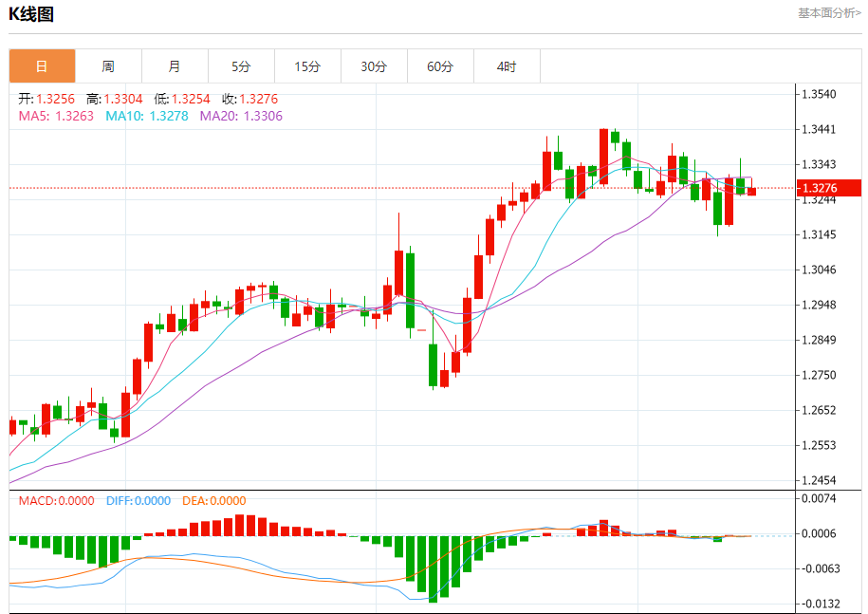Click the red 1.3276 current price label
This screenshot has height=614, width=868.
[829, 188]
